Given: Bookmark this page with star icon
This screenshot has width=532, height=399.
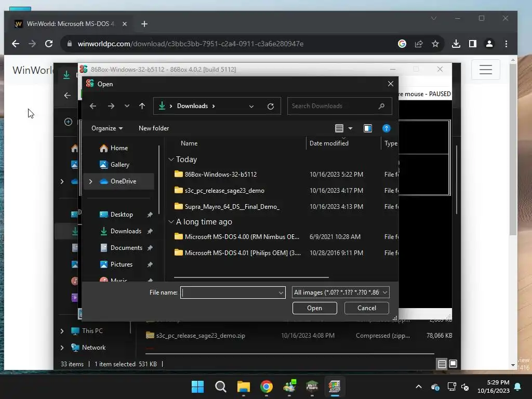Looking at the screenshot, I should (435, 44).
